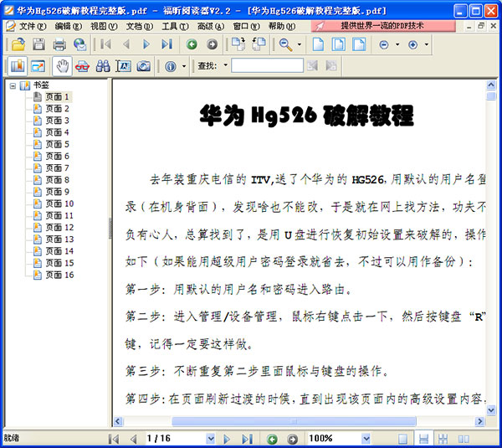Click the blue info icon
502x448 pixels.
[171, 66]
